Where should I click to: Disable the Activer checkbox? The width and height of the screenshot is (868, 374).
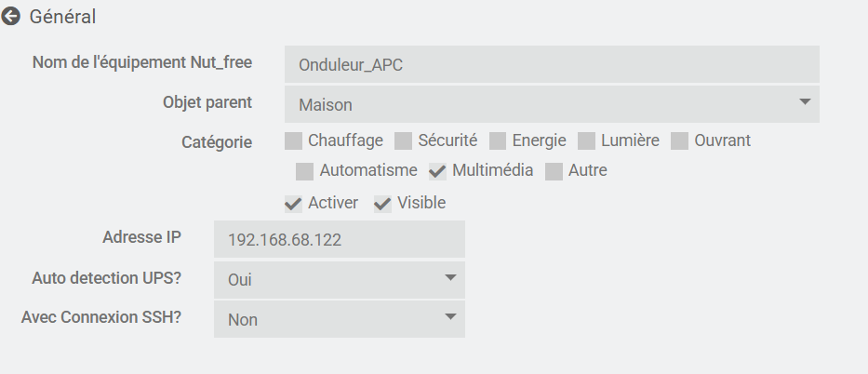tap(293, 204)
